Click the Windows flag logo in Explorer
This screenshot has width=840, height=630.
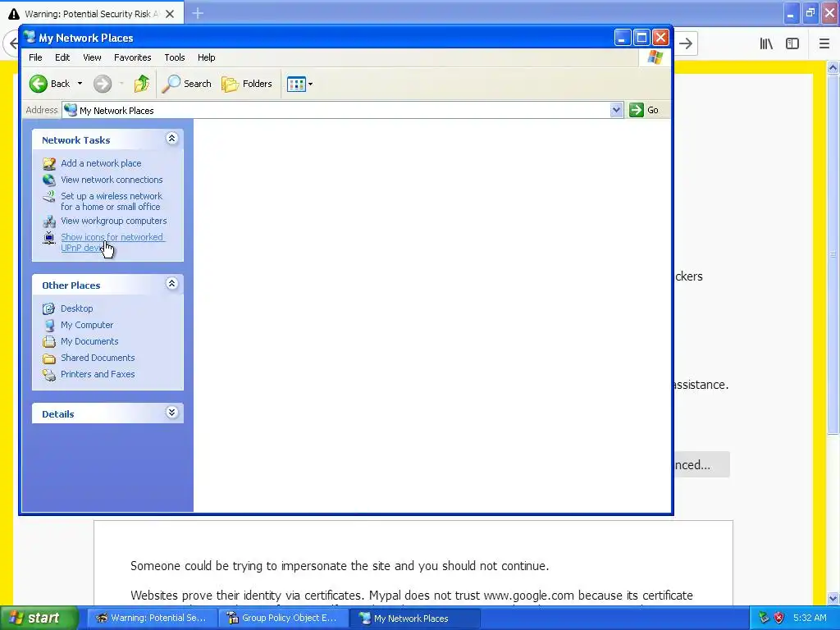click(655, 57)
